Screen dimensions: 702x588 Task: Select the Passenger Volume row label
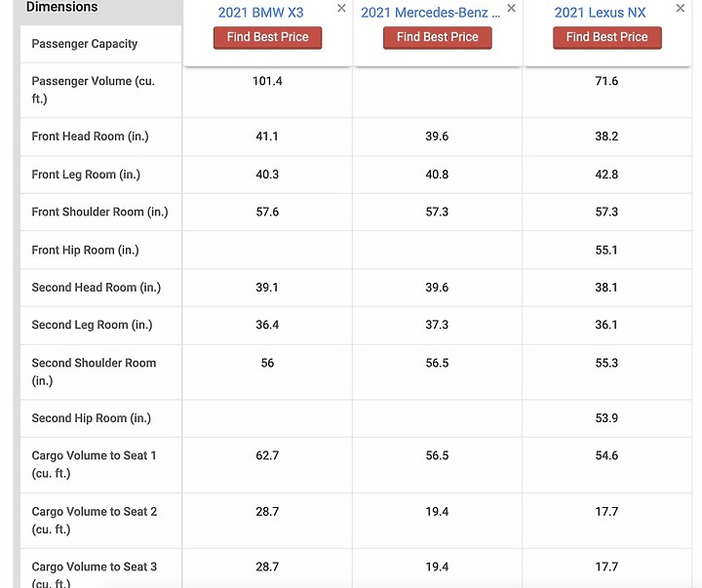(x=94, y=90)
